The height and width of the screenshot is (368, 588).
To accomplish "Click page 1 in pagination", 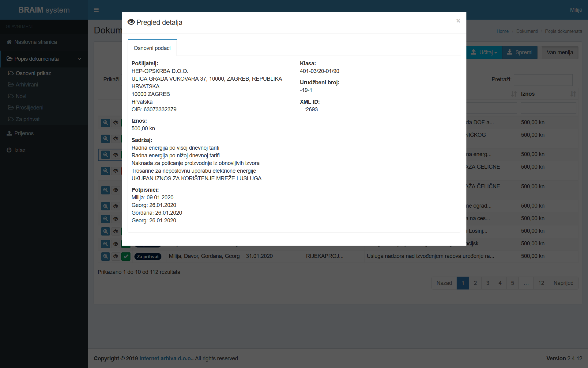I will tap(463, 283).
